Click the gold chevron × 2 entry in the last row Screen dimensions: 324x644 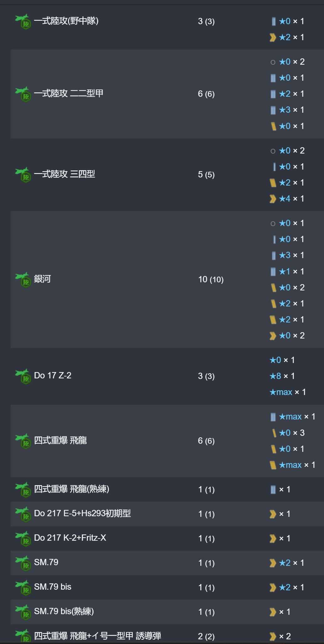[280, 636]
